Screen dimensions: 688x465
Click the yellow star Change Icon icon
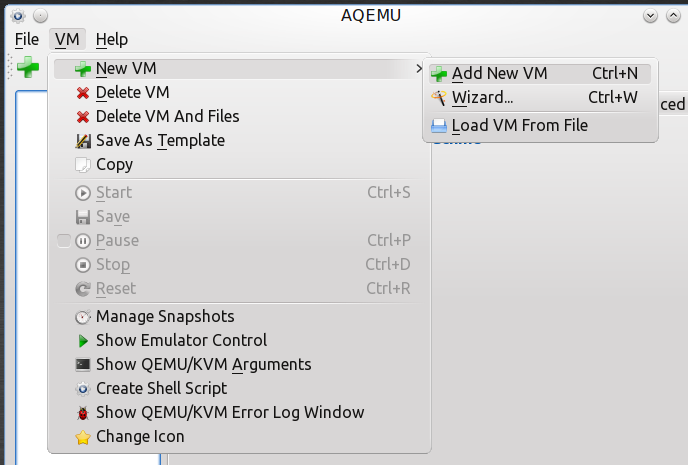coord(82,437)
